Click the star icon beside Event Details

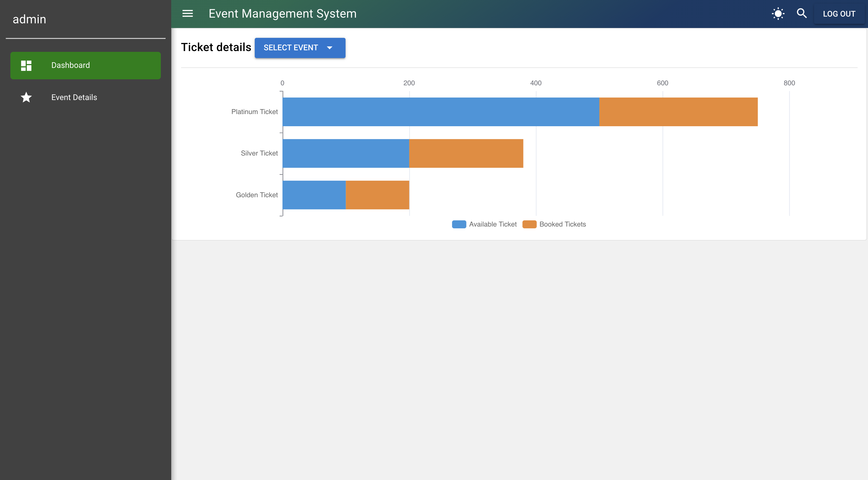pos(26,97)
